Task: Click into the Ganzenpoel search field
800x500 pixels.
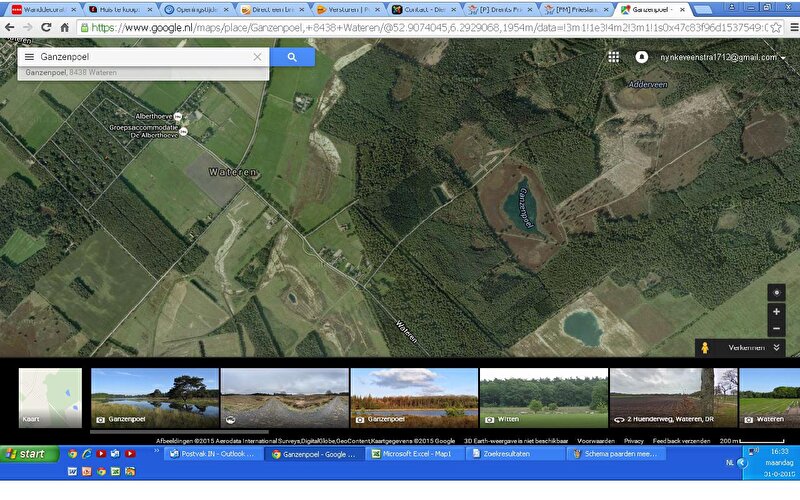Action: point(144,57)
